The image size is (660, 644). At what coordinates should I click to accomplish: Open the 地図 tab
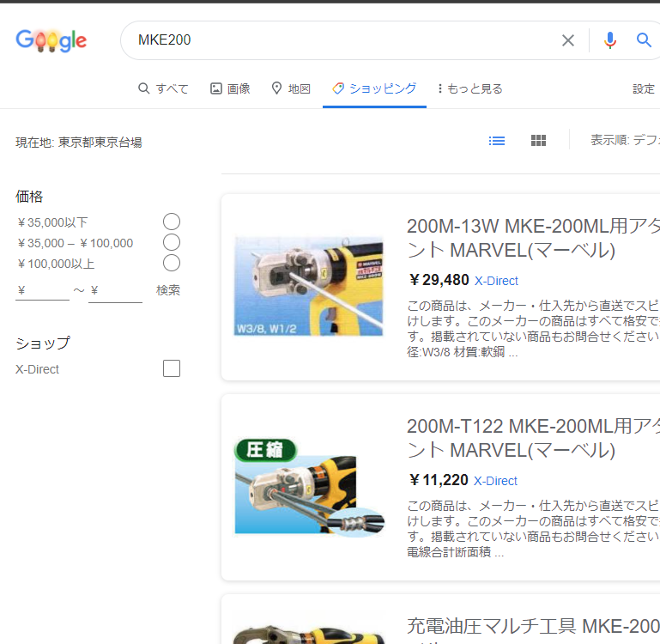pyautogui.click(x=291, y=88)
